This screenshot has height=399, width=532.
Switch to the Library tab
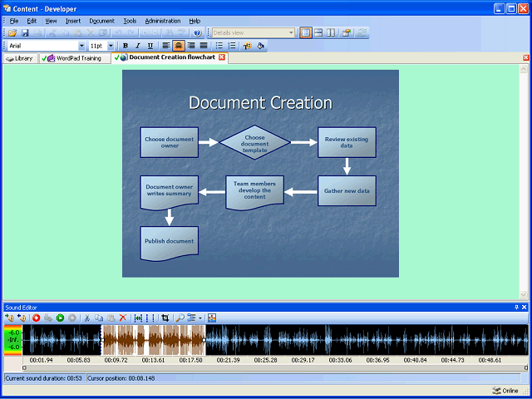pos(20,58)
